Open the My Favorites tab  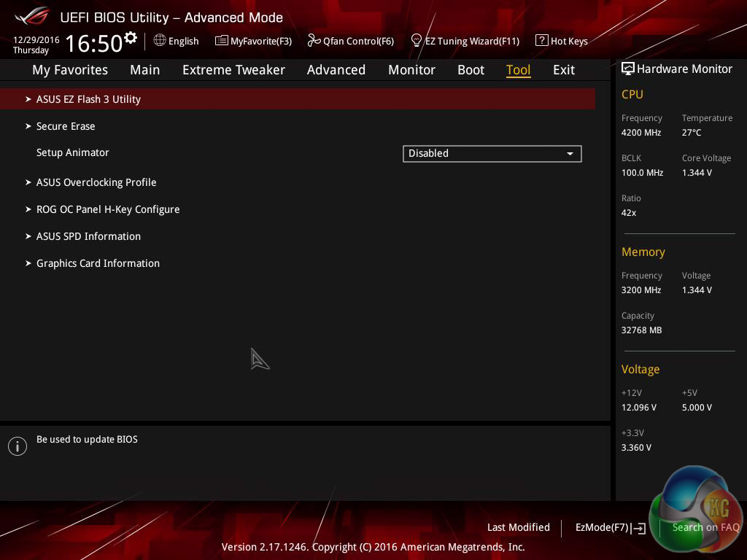[70, 70]
